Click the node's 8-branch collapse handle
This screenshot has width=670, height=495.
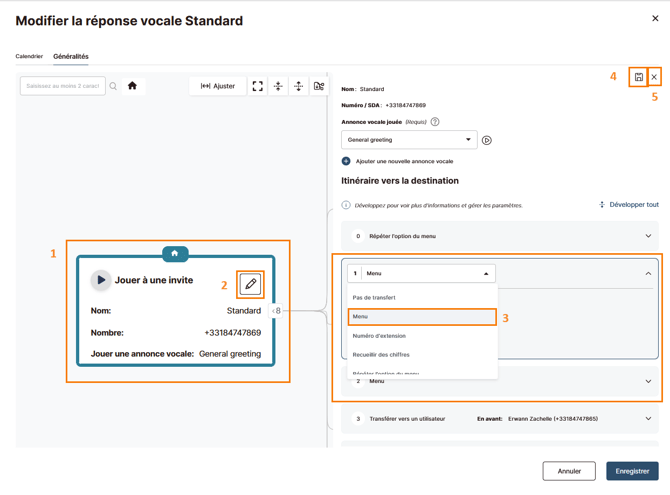click(x=276, y=311)
